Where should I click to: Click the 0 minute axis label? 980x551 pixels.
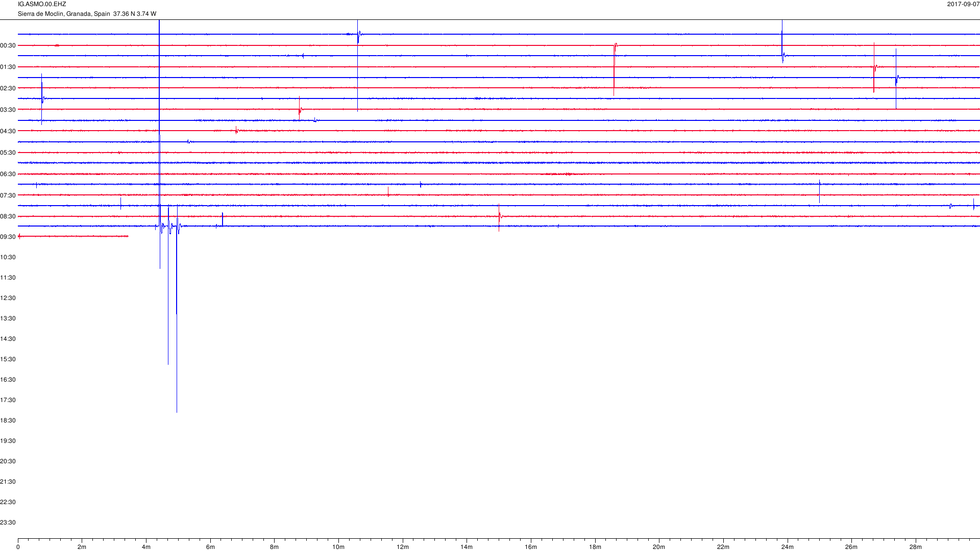pyautogui.click(x=18, y=547)
